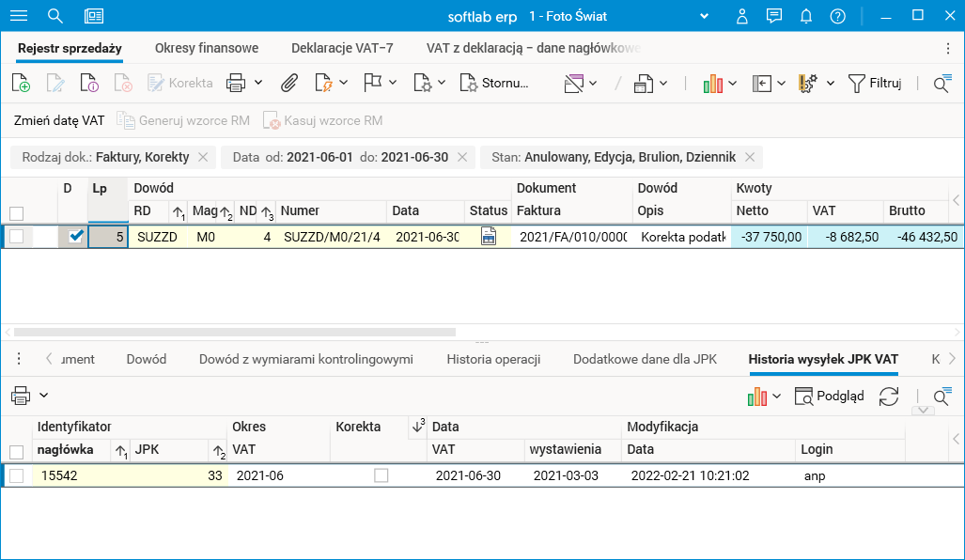Refresh the JPK VAT history list
Screen dimensions: 965x560
pyautogui.click(x=889, y=397)
